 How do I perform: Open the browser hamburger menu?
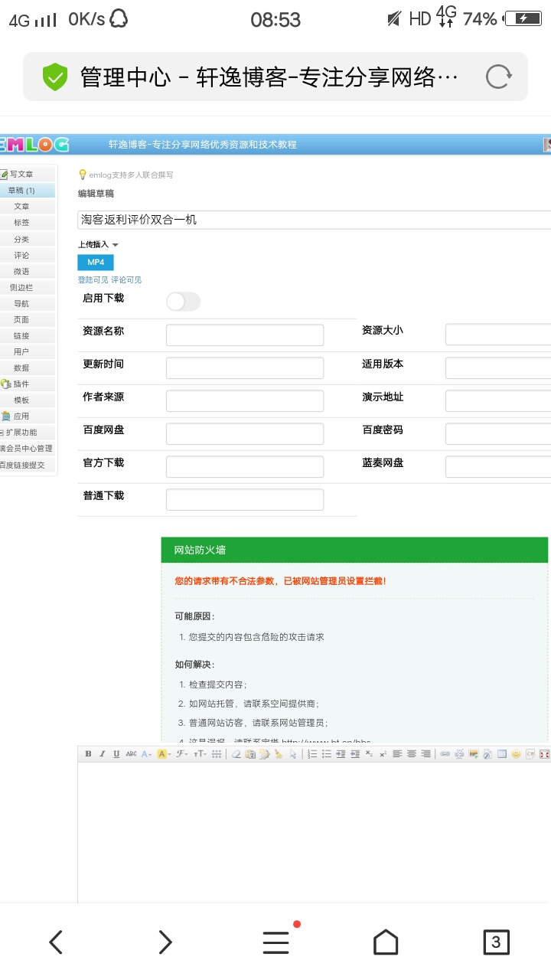pos(275,942)
